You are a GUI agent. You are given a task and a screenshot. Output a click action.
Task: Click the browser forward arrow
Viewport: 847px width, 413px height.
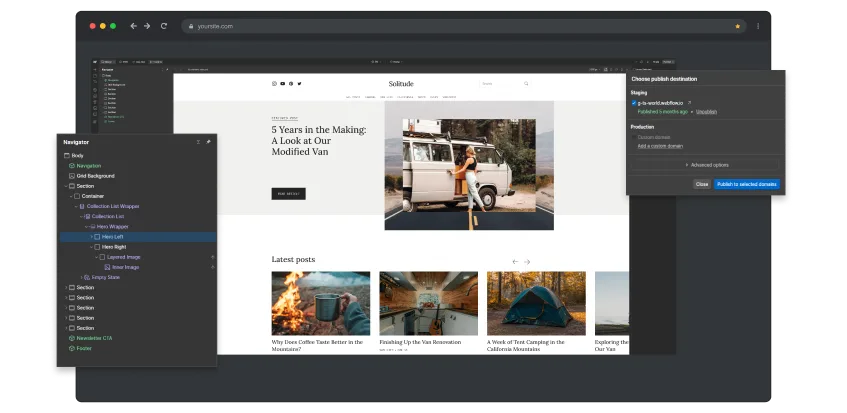147,26
